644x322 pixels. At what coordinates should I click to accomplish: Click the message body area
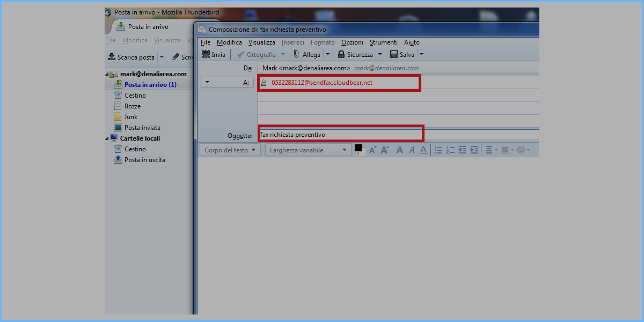pyautogui.click(x=368, y=236)
